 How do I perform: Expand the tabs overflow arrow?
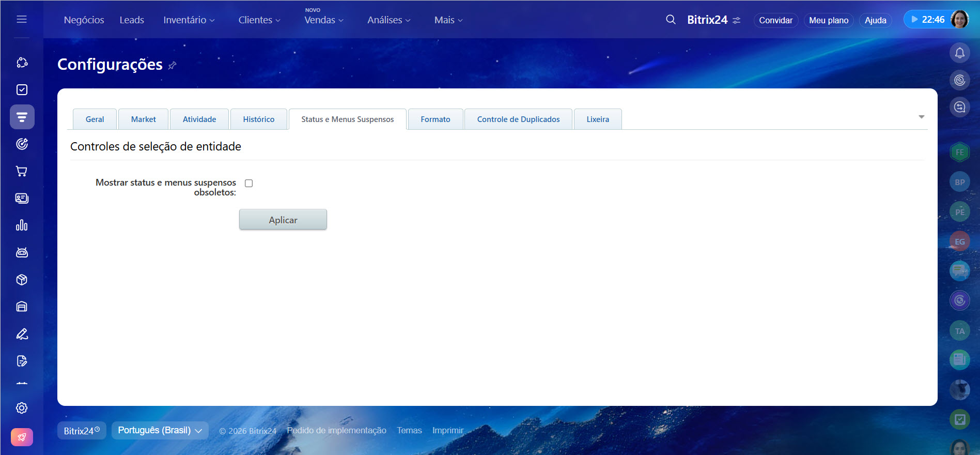[921, 117]
